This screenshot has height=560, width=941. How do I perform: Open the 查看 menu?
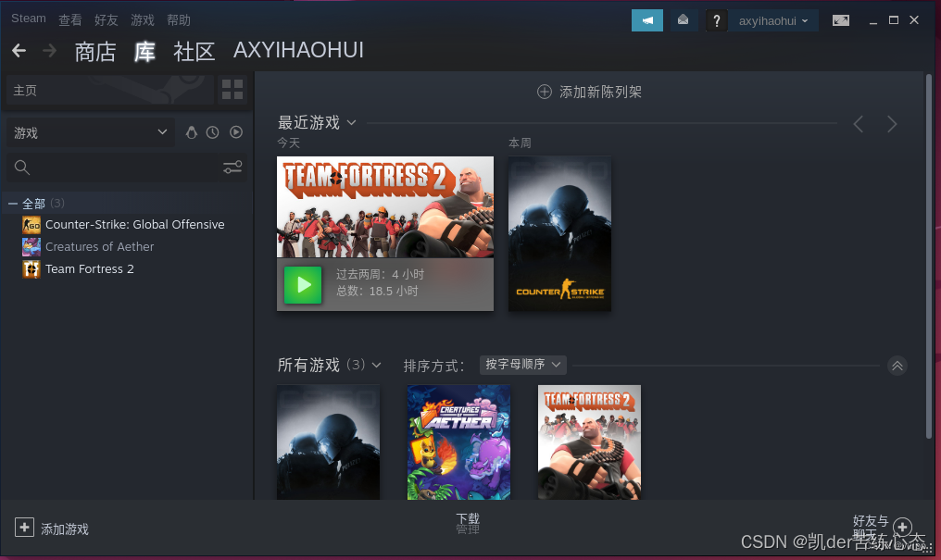tap(69, 19)
